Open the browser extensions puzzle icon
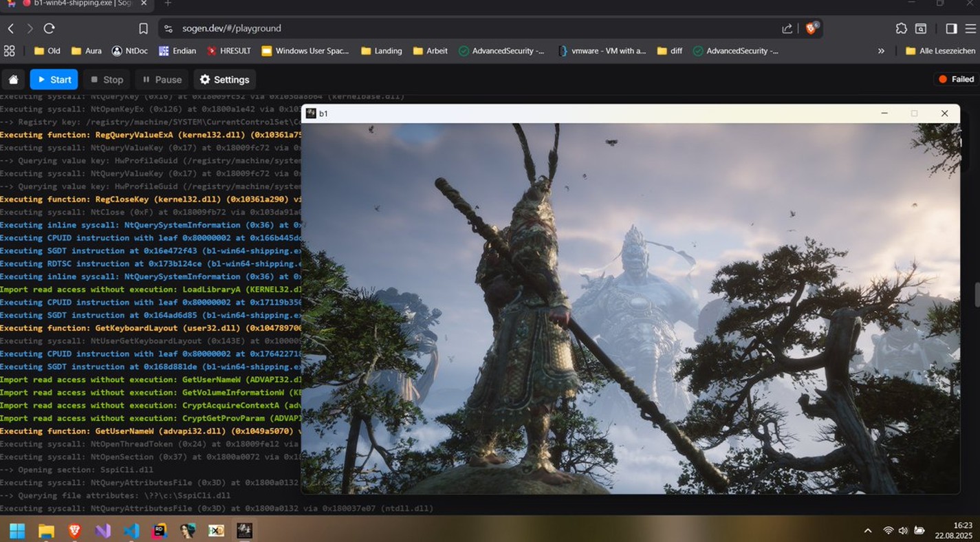The width and height of the screenshot is (980, 542). pyautogui.click(x=901, y=28)
